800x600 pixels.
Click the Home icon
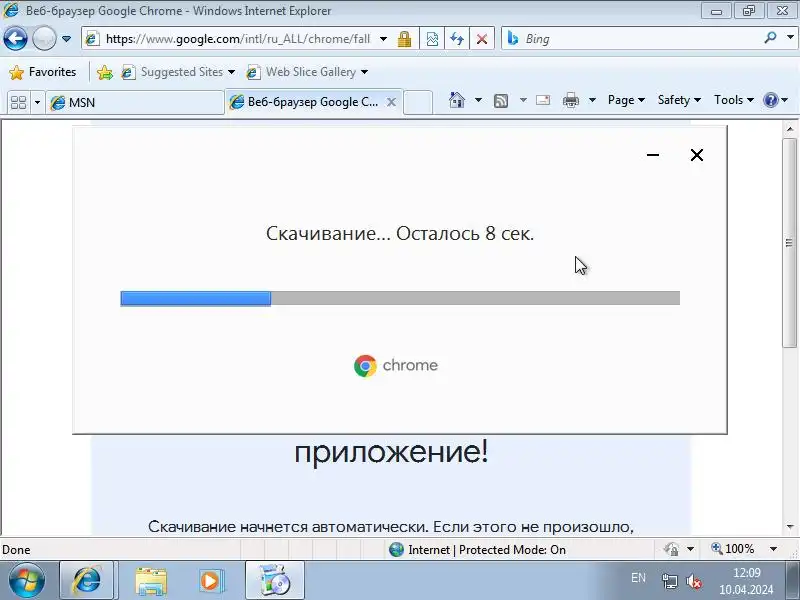457,99
